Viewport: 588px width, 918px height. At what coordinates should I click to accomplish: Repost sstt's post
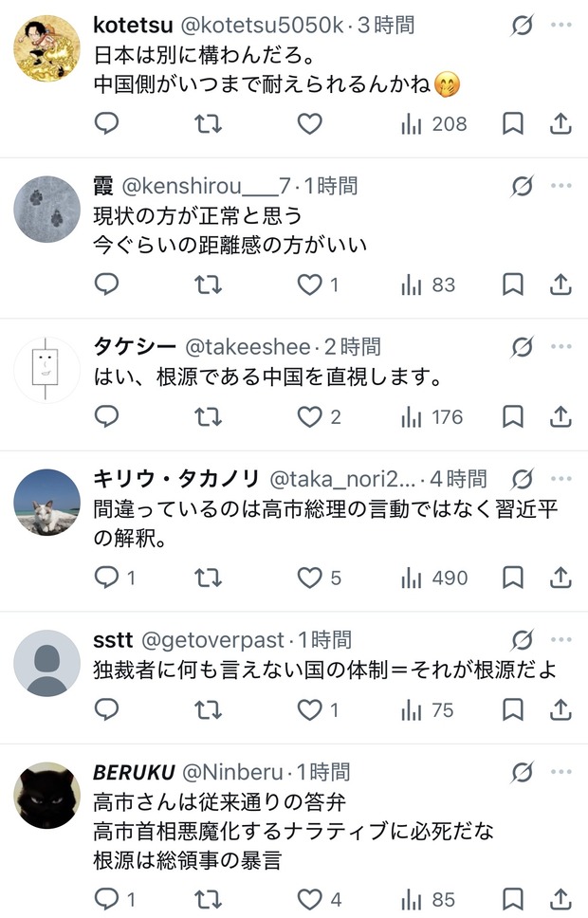click(x=208, y=709)
